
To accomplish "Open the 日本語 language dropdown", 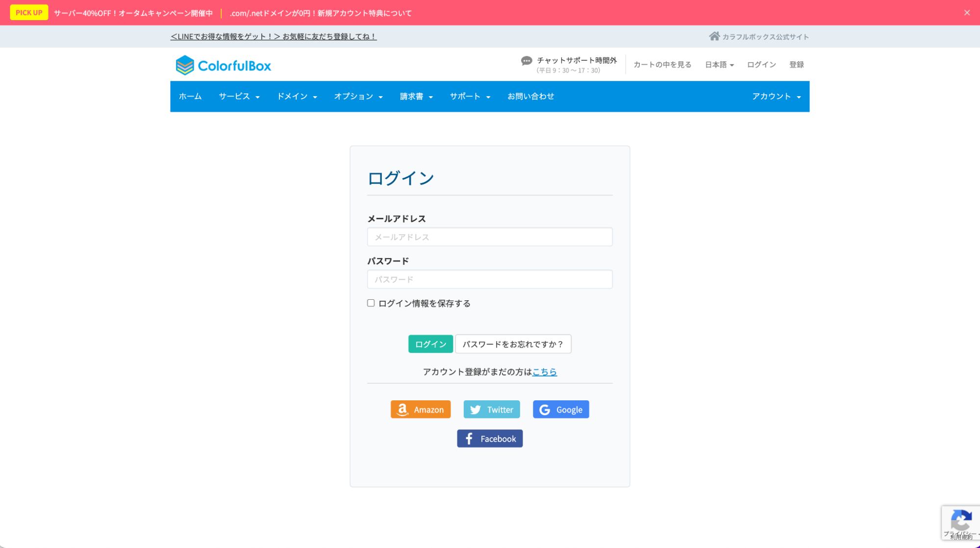I will click(x=719, y=65).
